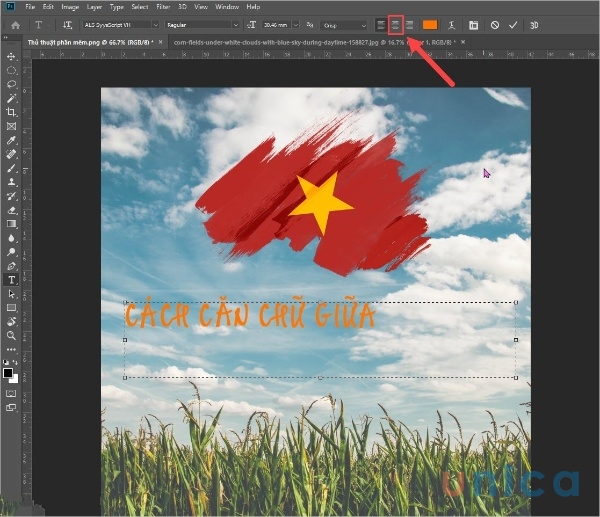The width and height of the screenshot is (600, 517).
Task: Select the Pen tool
Action: tap(11, 266)
